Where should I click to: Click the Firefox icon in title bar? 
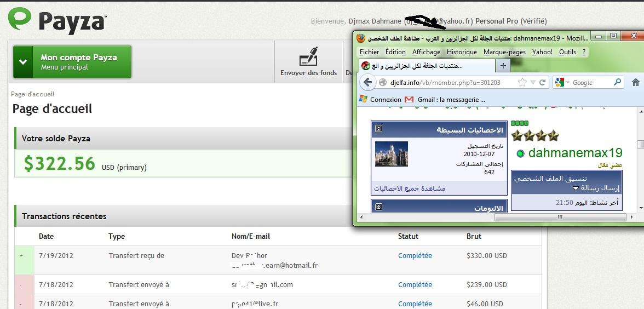361,38
